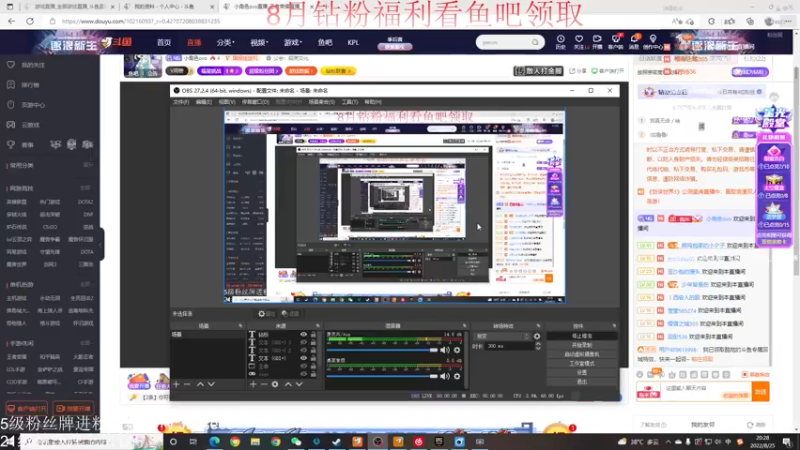The image size is (800, 450).
Task: Pop out the Controls dock
Action: click(614, 326)
